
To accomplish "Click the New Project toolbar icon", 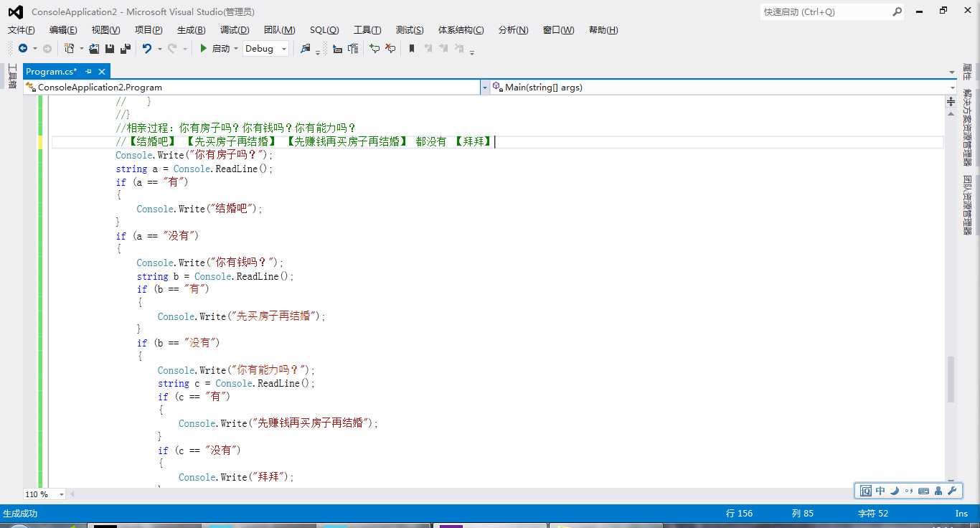I will [70, 49].
